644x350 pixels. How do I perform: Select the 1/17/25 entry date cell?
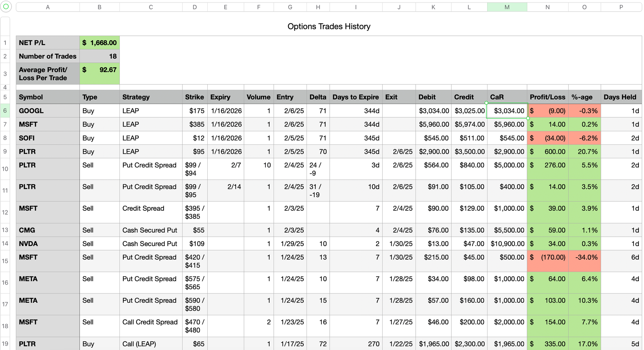[290, 344]
